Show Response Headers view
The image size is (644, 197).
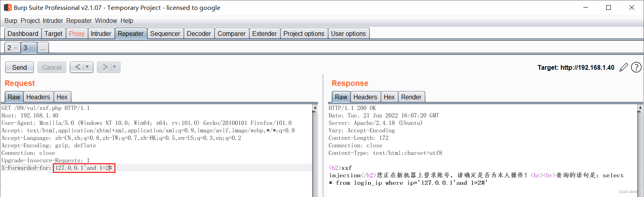(365, 97)
